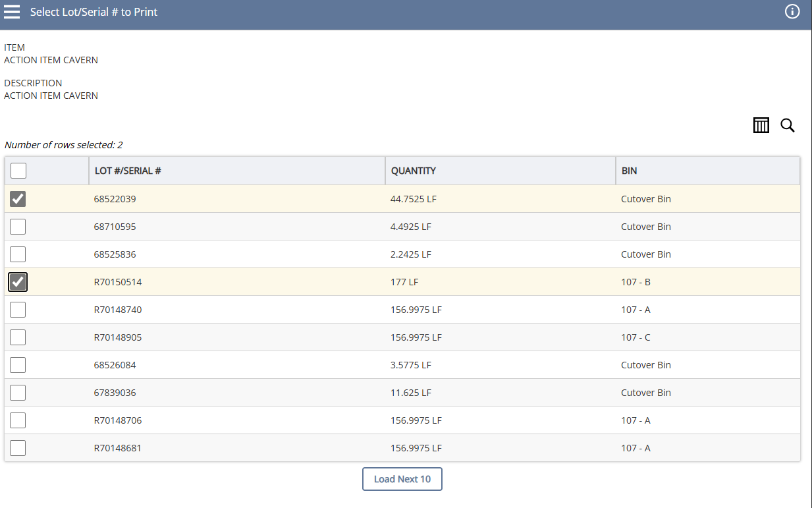Click the Load Next 10 button
Screen dimensions: 812x508
pyautogui.click(x=402, y=479)
